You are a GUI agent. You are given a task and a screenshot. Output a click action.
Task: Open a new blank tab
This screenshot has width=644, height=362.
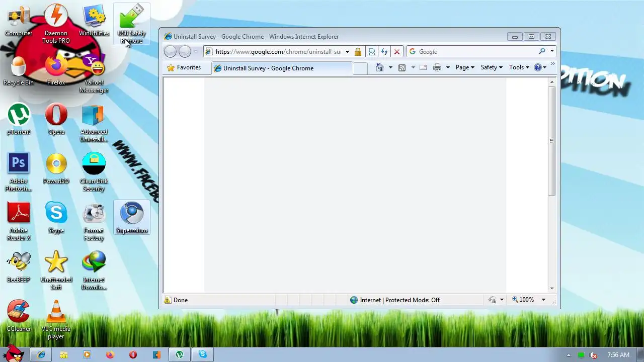click(x=360, y=68)
